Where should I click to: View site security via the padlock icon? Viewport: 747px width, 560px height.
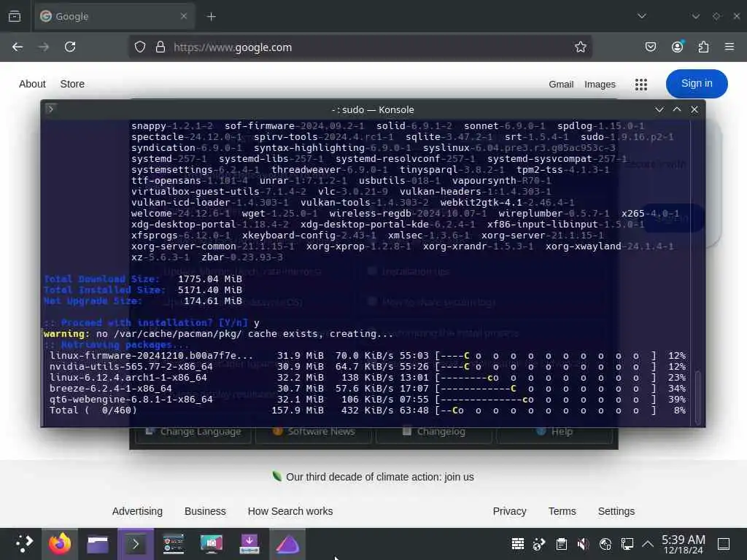[160, 47]
